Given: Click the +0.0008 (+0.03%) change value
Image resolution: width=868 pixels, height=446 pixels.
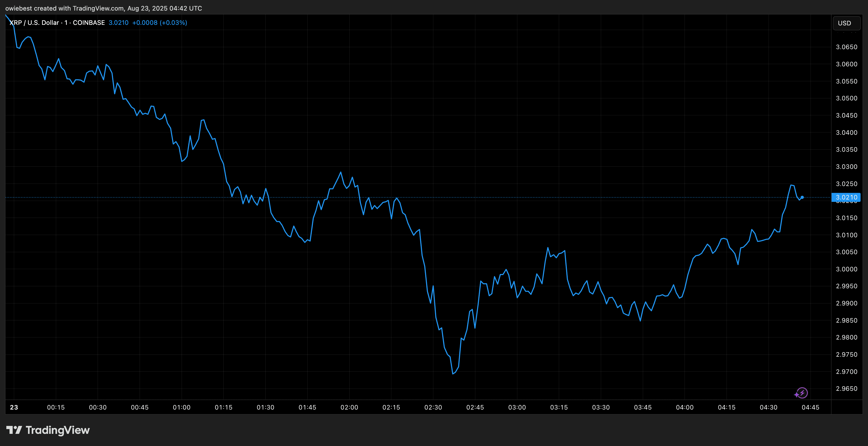Looking at the screenshot, I should point(159,22).
